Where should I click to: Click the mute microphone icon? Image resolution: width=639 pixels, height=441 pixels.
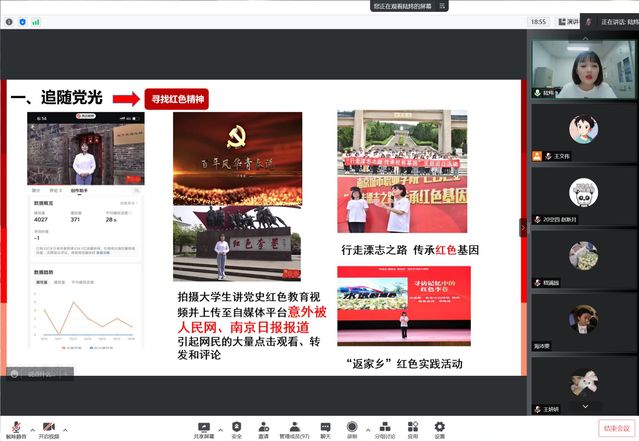pos(15,425)
